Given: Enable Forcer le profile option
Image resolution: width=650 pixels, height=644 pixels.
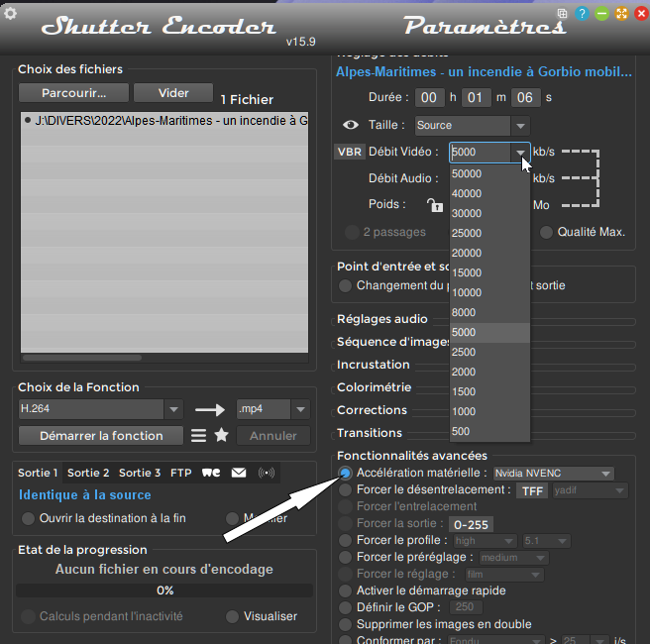Looking at the screenshot, I should point(345,540).
